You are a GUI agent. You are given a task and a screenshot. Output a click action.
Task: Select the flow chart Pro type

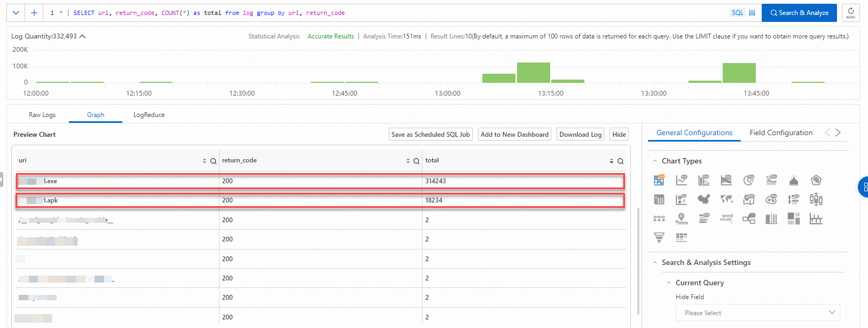(x=726, y=180)
